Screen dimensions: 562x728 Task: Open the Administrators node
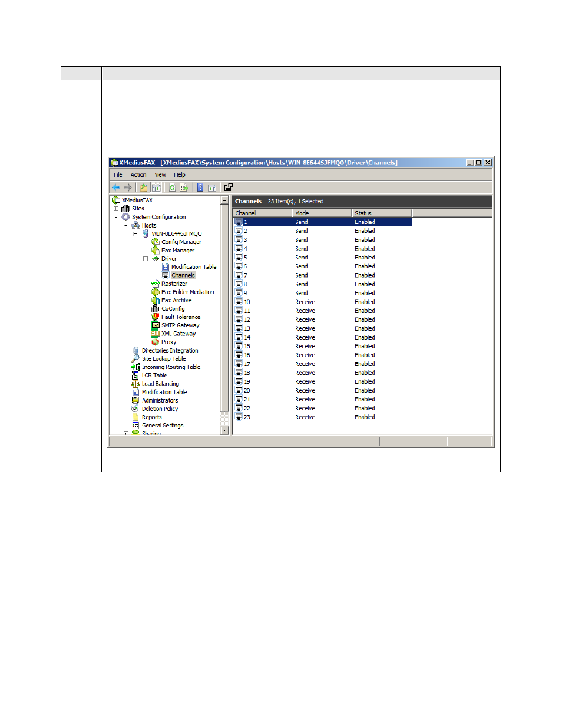[x=160, y=401]
